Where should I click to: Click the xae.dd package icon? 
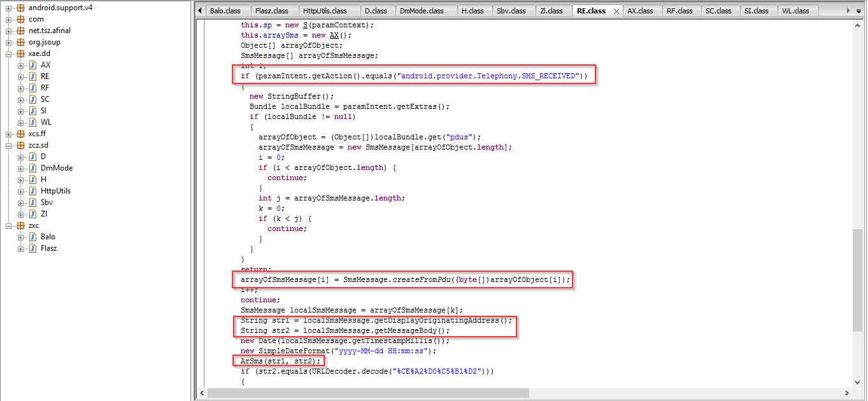pyautogui.click(x=21, y=54)
